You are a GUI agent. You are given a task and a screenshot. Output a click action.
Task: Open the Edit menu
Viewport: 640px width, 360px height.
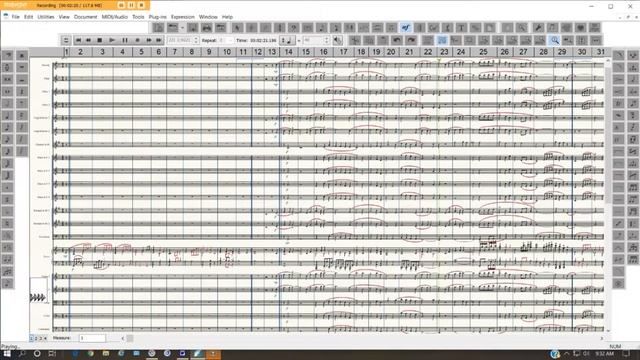click(28, 17)
